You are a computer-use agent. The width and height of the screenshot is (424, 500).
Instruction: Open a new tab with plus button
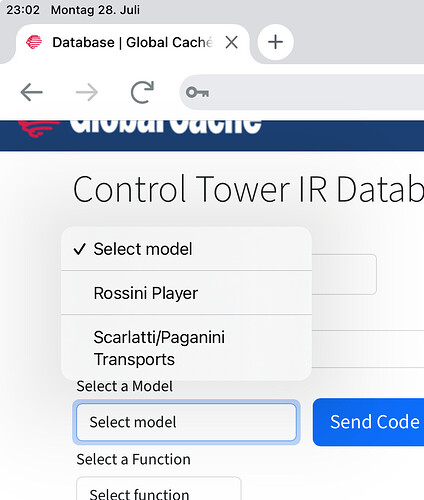click(275, 42)
